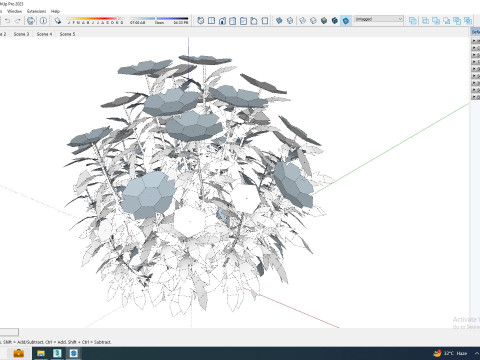The width and height of the screenshot is (480, 360).
Task: Switch to Front view house icon
Action: coord(222,21)
